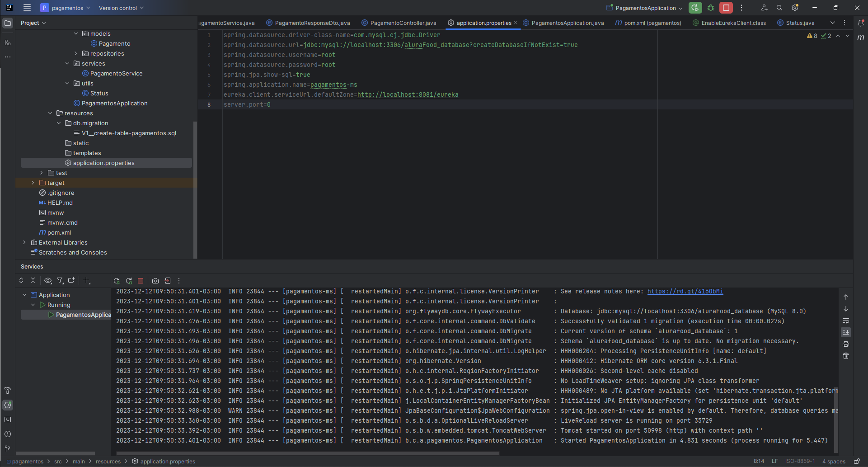This screenshot has width=868, height=467.
Task: Open the Terminal tool window
Action: 8,420
